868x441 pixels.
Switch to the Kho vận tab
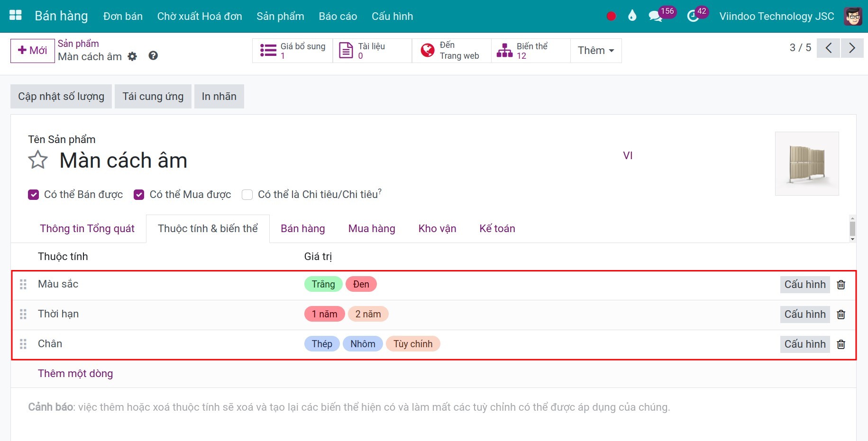tap(437, 229)
